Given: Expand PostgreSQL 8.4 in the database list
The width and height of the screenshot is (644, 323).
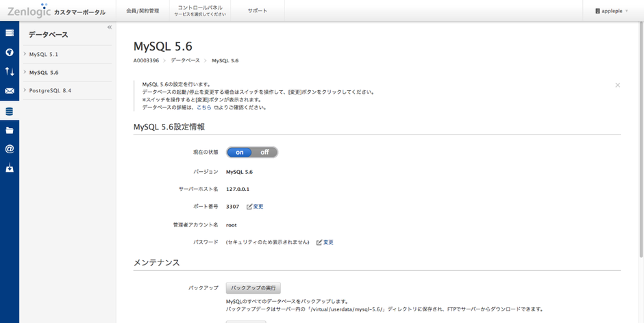Looking at the screenshot, I should [25, 90].
